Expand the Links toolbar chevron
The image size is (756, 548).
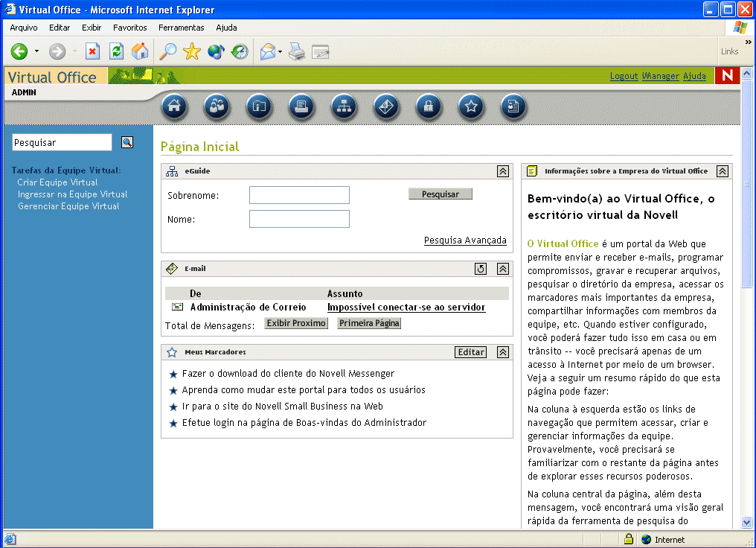point(749,42)
